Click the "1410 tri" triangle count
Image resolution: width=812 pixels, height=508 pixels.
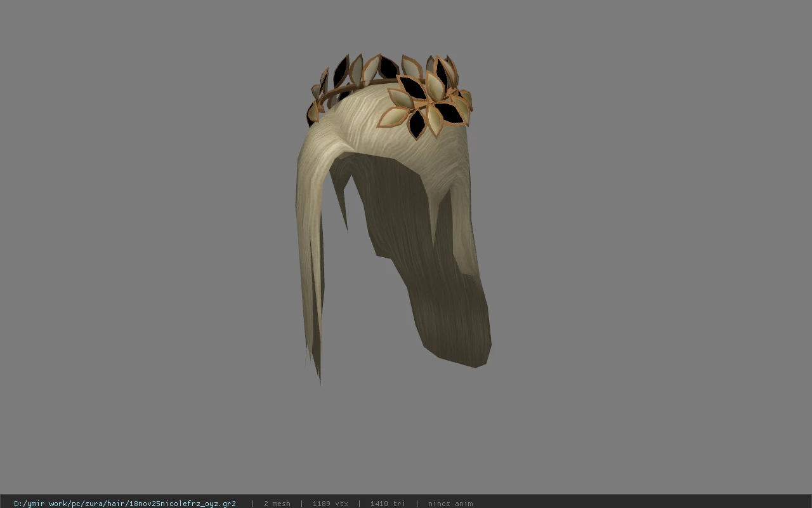coord(387,504)
